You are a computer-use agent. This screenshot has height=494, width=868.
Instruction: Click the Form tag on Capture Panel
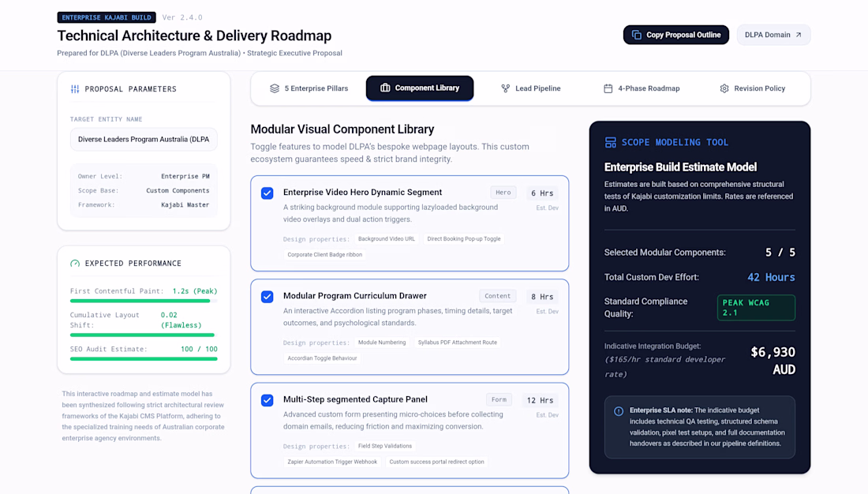tap(499, 399)
